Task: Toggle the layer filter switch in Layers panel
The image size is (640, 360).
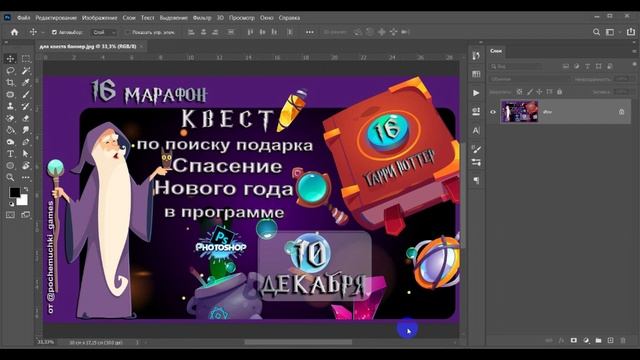Action: (634, 64)
